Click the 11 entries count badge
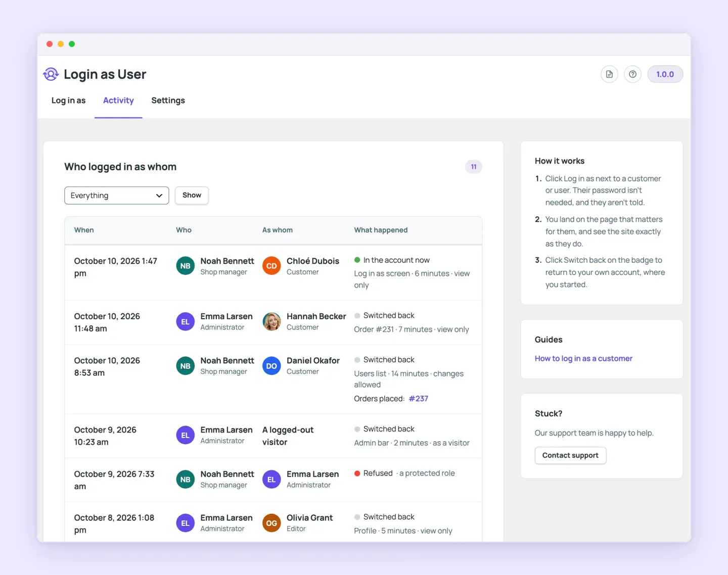This screenshot has height=575, width=728. coord(474,167)
